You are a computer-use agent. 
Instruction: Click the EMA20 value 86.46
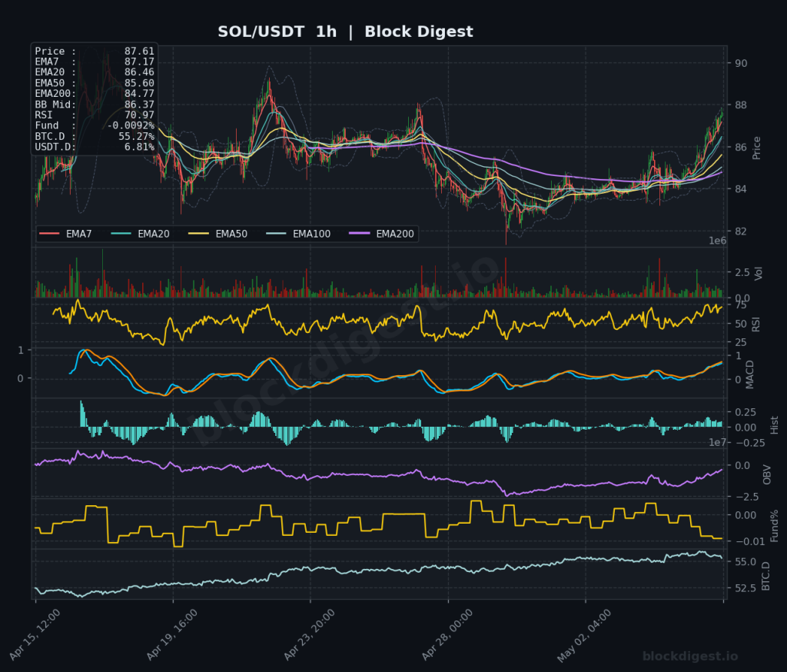click(x=139, y=72)
